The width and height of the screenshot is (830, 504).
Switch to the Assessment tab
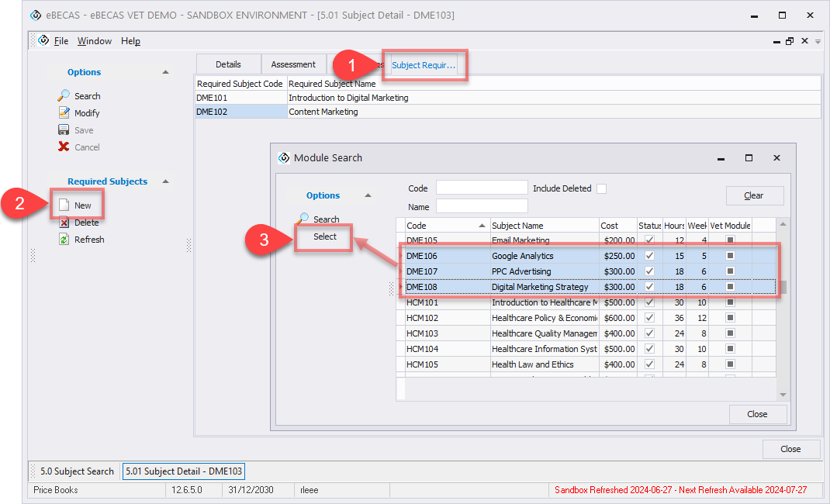click(x=293, y=64)
